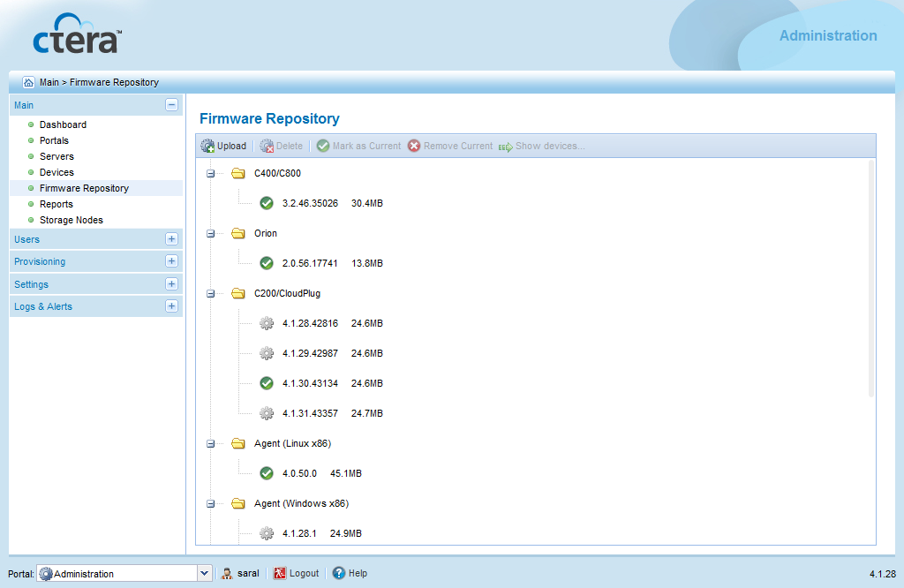Image resolution: width=904 pixels, height=588 pixels.
Task: Click the Delete button label
Action: (290, 146)
